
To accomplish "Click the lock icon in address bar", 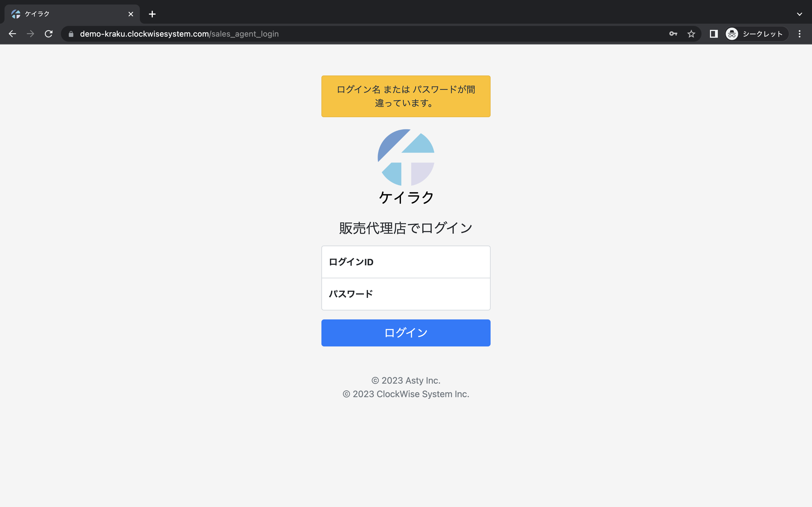I will 71,34.
